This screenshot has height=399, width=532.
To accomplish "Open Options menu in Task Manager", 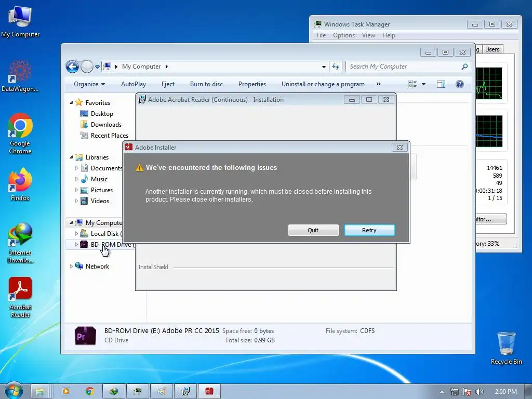I will (x=344, y=35).
